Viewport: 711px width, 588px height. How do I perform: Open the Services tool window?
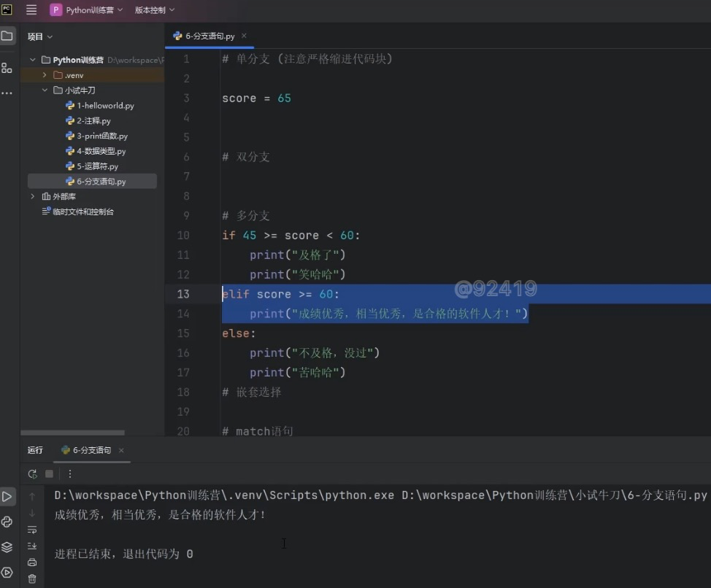point(7,573)
